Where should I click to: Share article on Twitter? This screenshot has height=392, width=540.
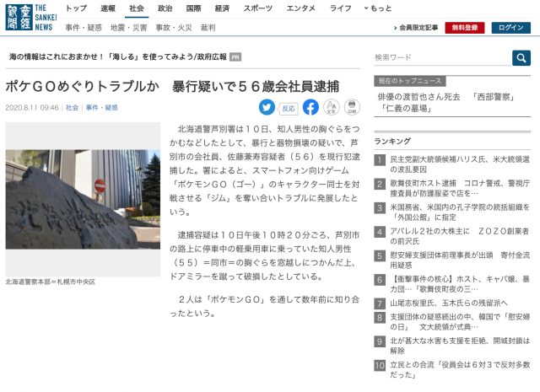(x=267, y=107)
